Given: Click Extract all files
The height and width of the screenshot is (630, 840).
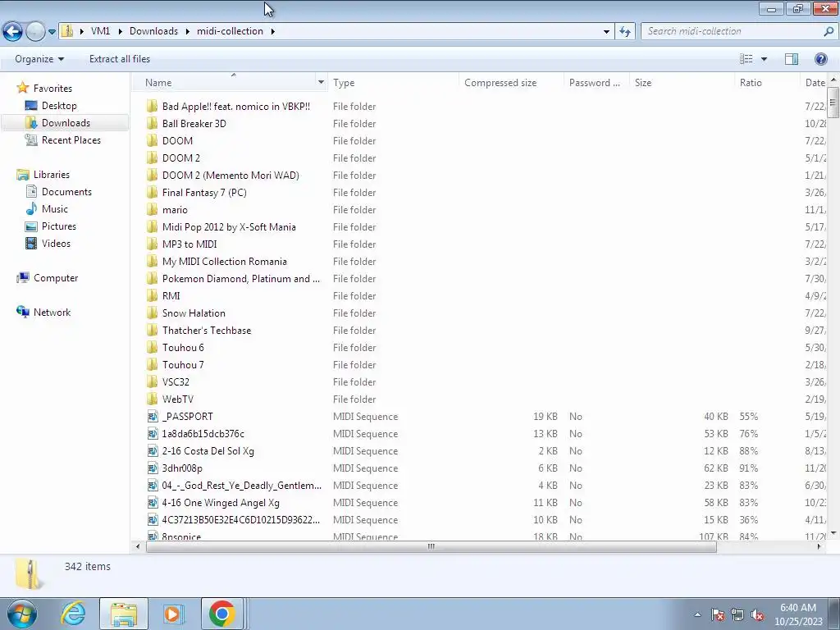Looking at the screenshot, I should tap(120, 59).
